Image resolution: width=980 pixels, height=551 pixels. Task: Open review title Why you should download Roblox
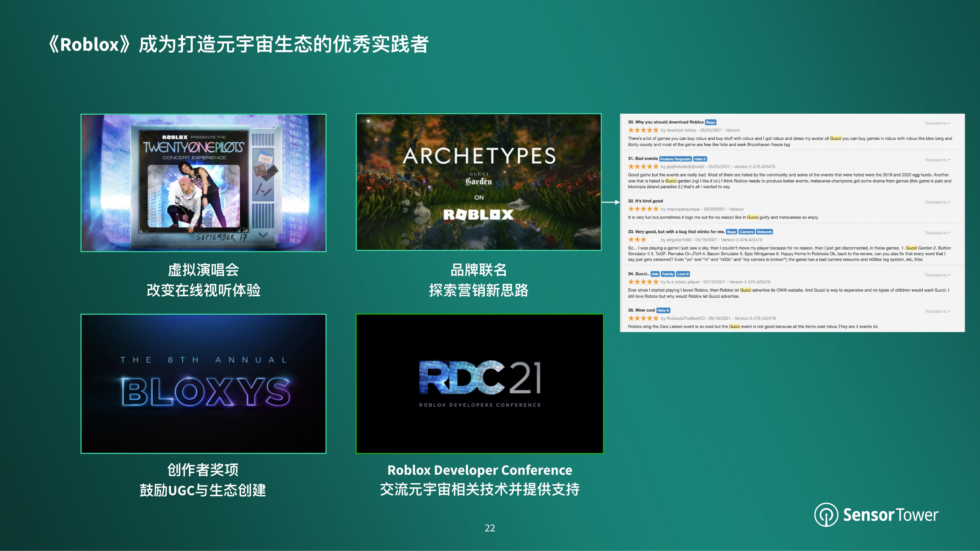click(666, 122)
